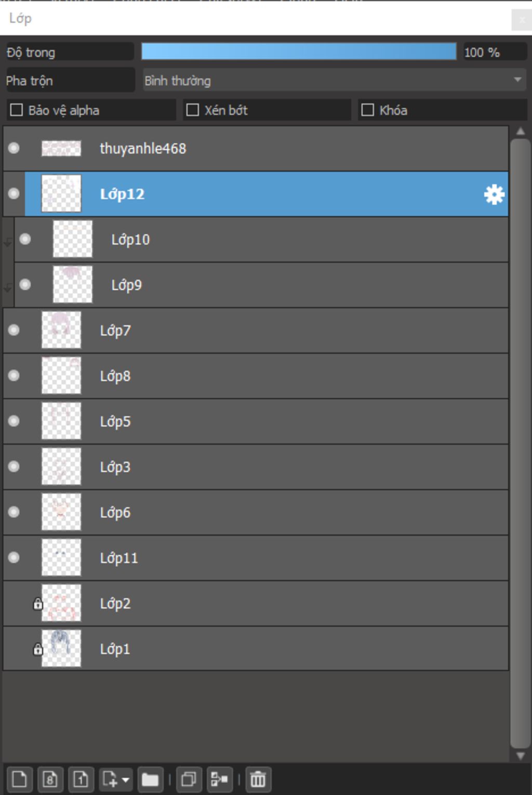This screenshot has height=795, width=532.
Task: Delete the selected layer
Action: 258,779
